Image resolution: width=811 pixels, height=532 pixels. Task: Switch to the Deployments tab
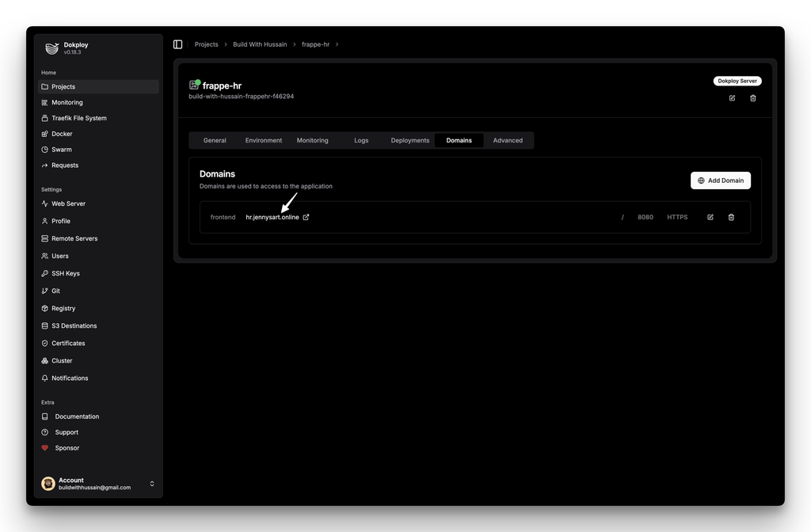pos(409,140)
